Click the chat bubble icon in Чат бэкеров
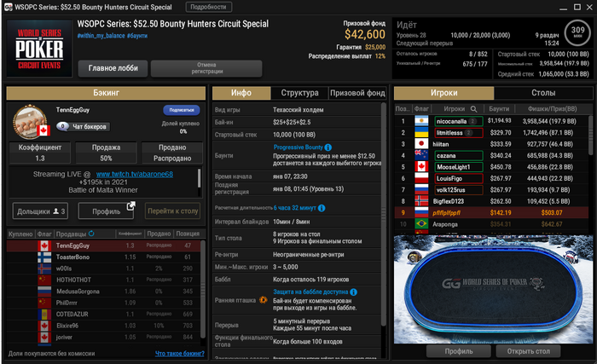 coord(63,126)
